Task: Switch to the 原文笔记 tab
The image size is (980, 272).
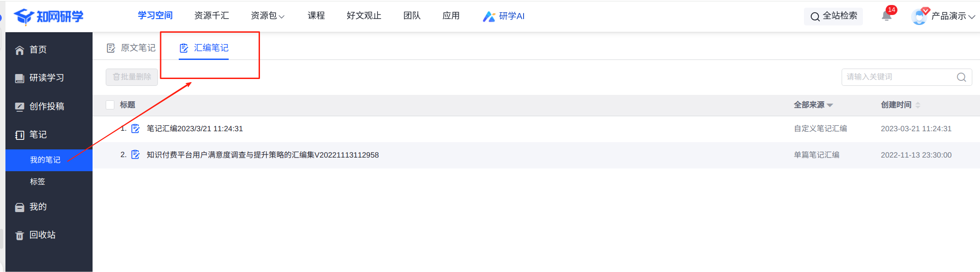Action: pyautogui.click(x=131, y=48)
